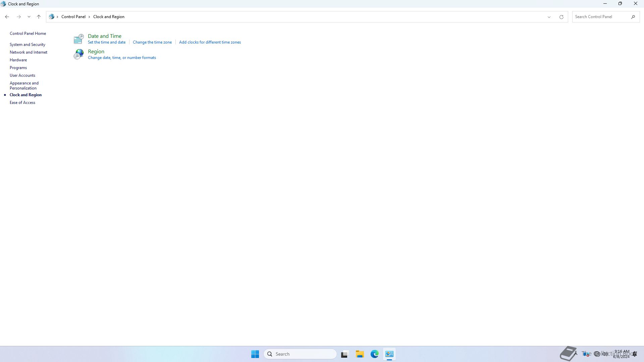Open the Windows Start menu
The width and height of the screenshot is (644, 362).
[x=255, y=354]
